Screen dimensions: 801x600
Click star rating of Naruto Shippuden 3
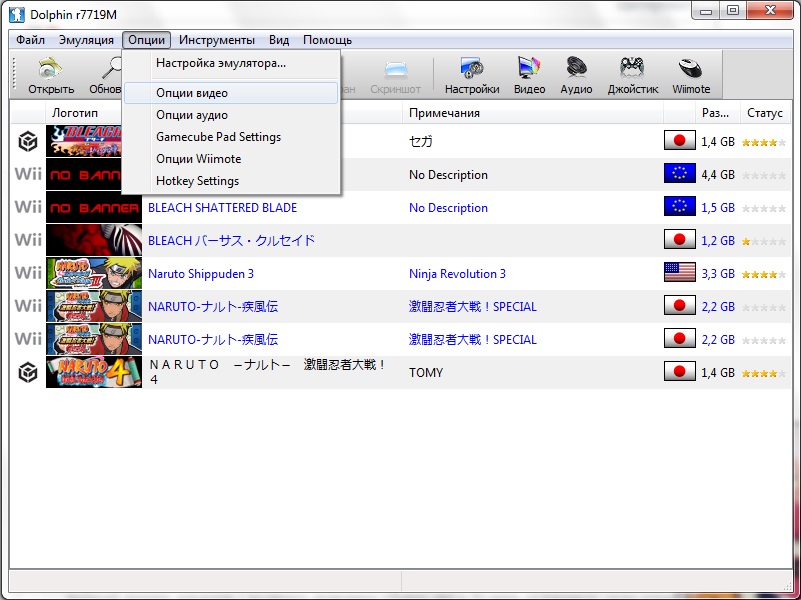click(764, 274)
